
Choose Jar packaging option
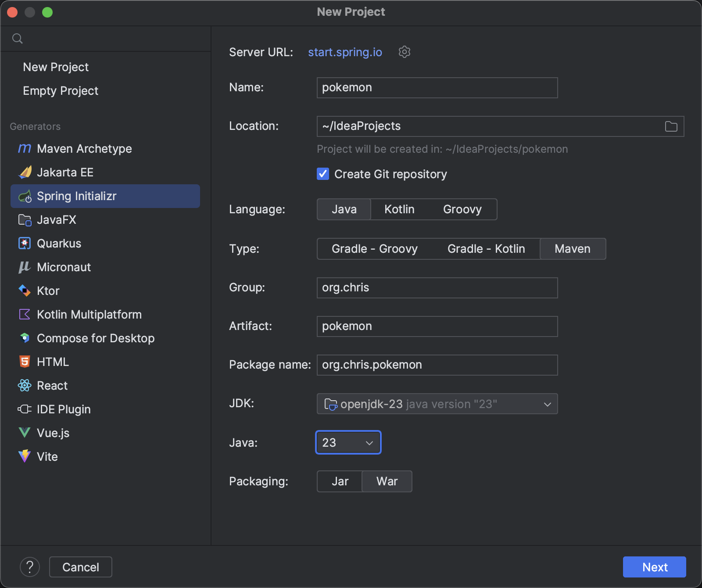(340, 481)
